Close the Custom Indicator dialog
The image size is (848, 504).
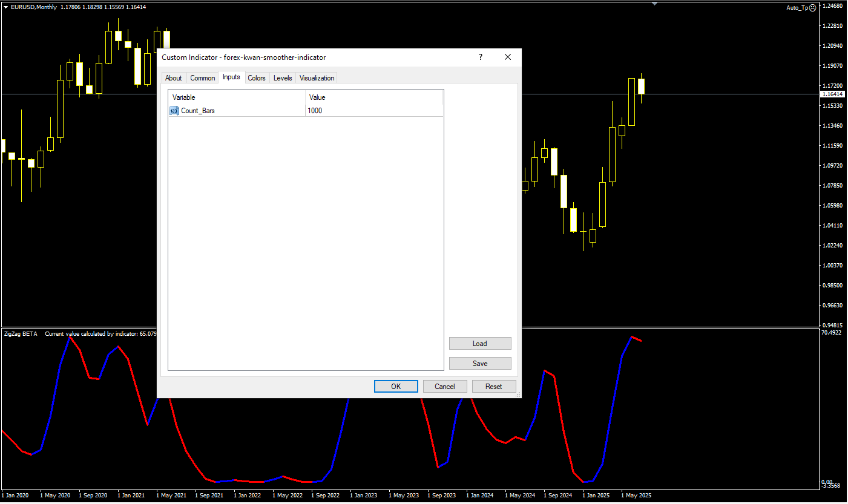508,57
